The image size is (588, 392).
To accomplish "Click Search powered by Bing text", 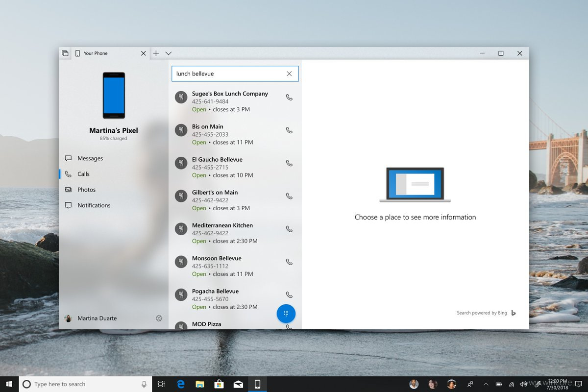I will (482, 313).
